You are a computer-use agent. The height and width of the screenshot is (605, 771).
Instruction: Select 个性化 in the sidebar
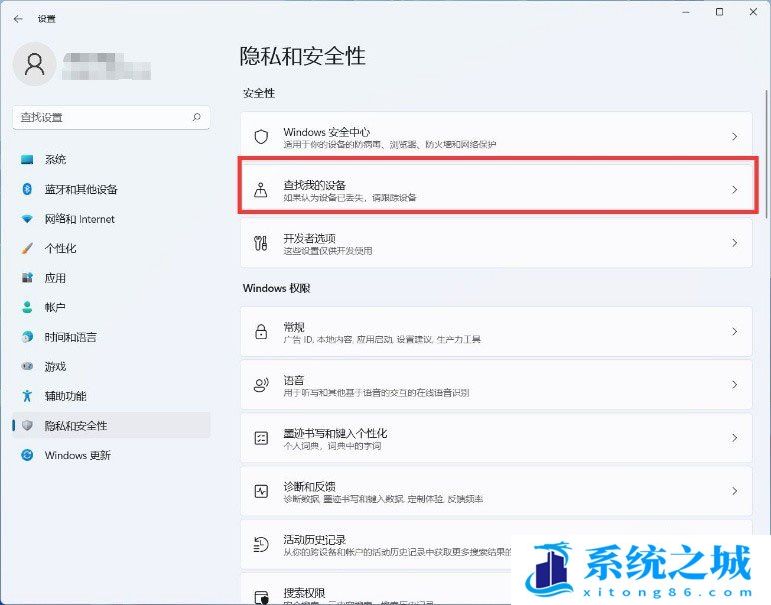point(112,248)
